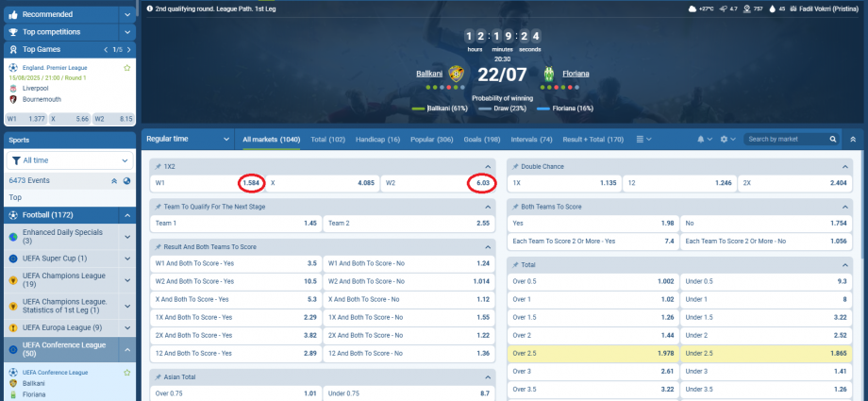This screenshot has height=401, width=868.
Task: Click the Recommended thumbs-up icon
Action: coord(13,14)
